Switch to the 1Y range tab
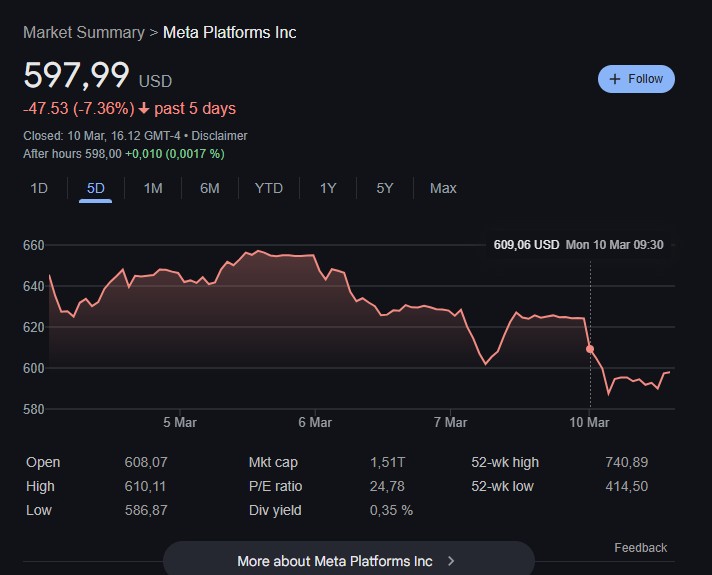 328,188
